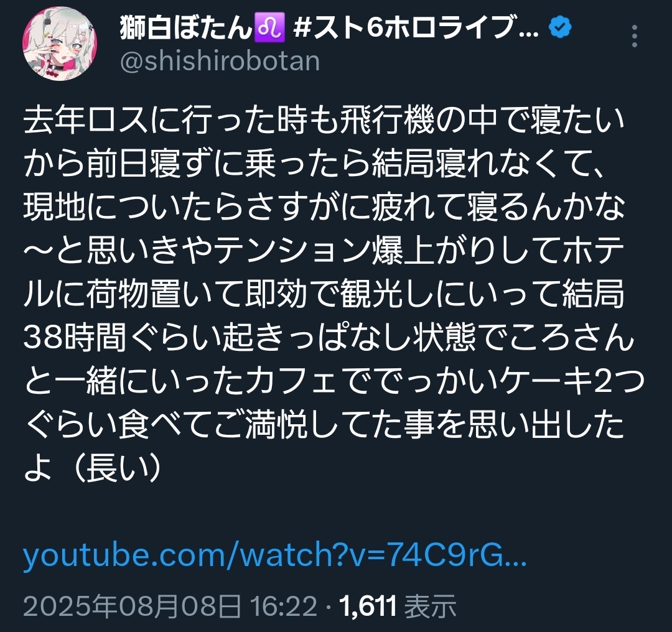This screenshot has height=632, width=672.
Task: Open the three-dot more options menu
Action: pos(635,36)
